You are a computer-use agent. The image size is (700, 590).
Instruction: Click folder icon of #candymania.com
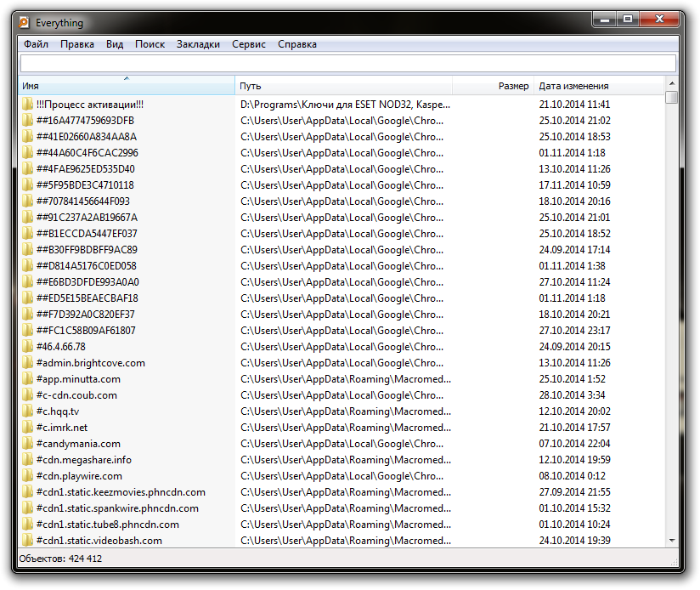pyautogui.click(x=28, y=444)
